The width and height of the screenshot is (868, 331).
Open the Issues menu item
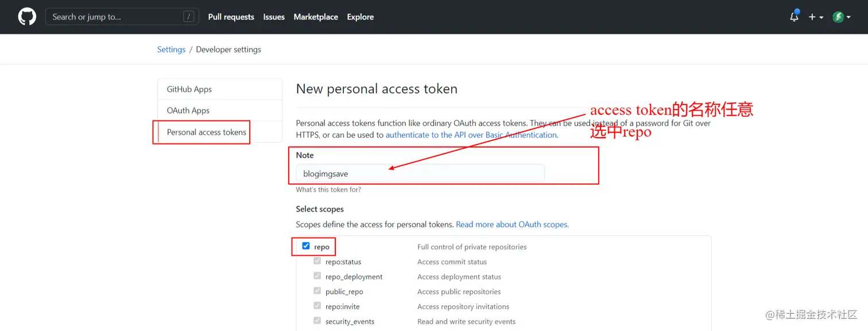[x=273, y=17]
